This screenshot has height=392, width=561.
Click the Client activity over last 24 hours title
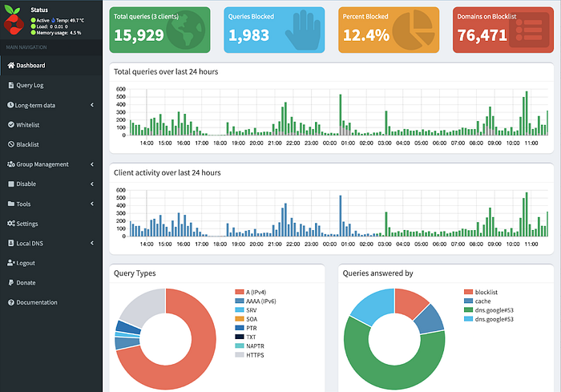click(x=167, y=172)
